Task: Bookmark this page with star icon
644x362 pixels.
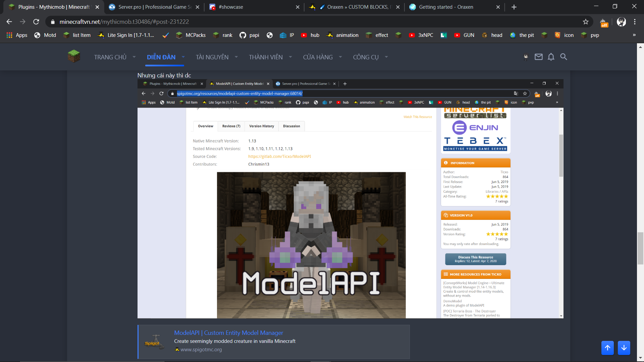Action: (586, 22)
